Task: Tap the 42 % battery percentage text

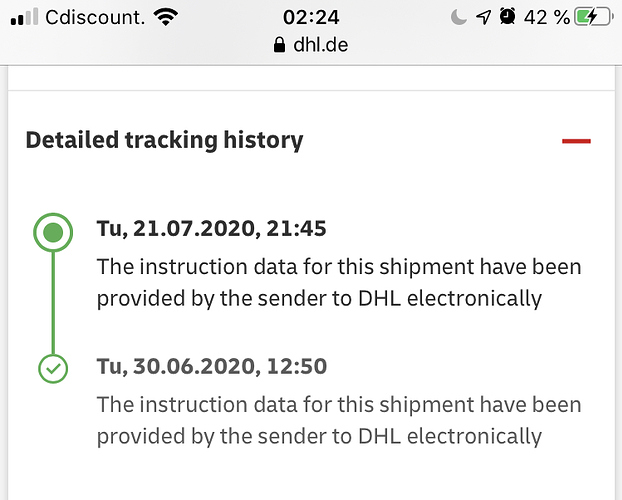Action: 547,17
